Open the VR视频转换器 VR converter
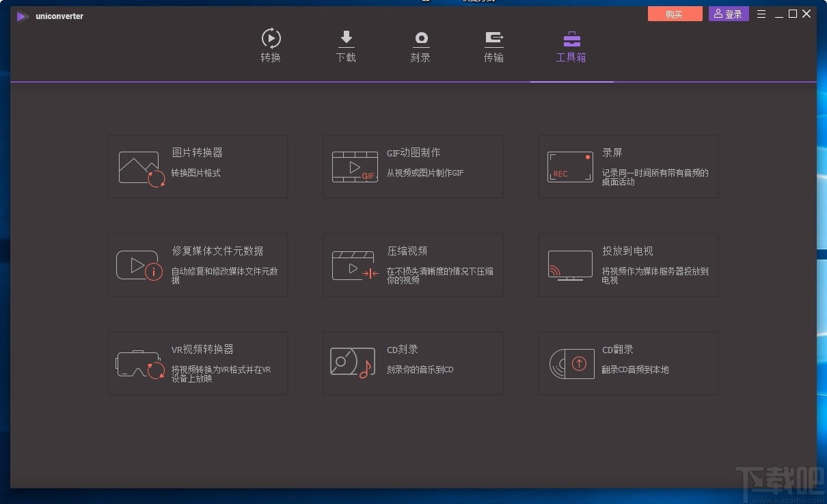The height and width of the screenshot is (504, 827). pos(198,363)
